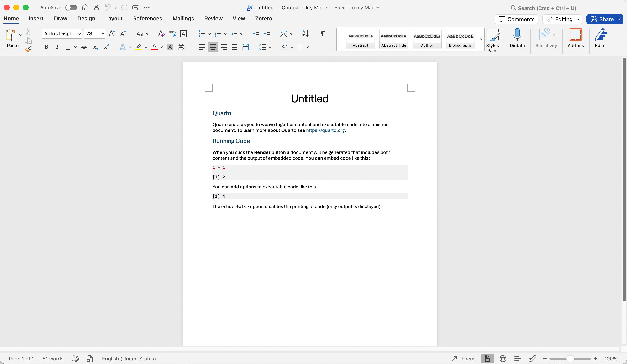The image size is (627, 364).
Task: Decrease font size with the smaller A icon
Action: point(123,33)
